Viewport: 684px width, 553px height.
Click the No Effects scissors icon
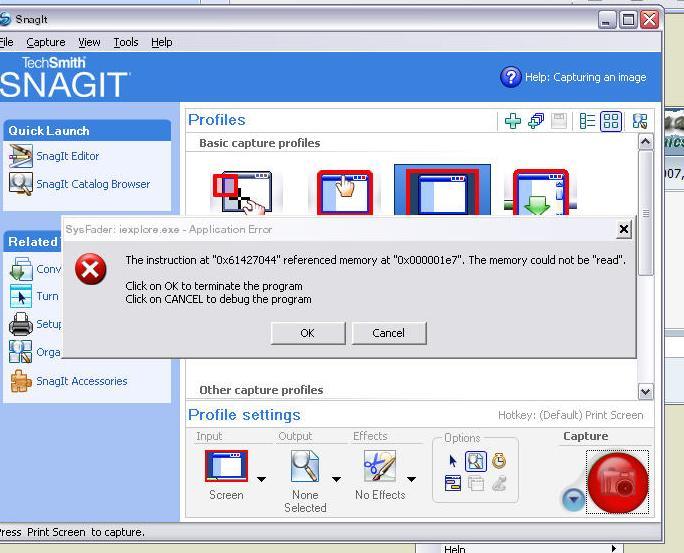coord(380,466)
